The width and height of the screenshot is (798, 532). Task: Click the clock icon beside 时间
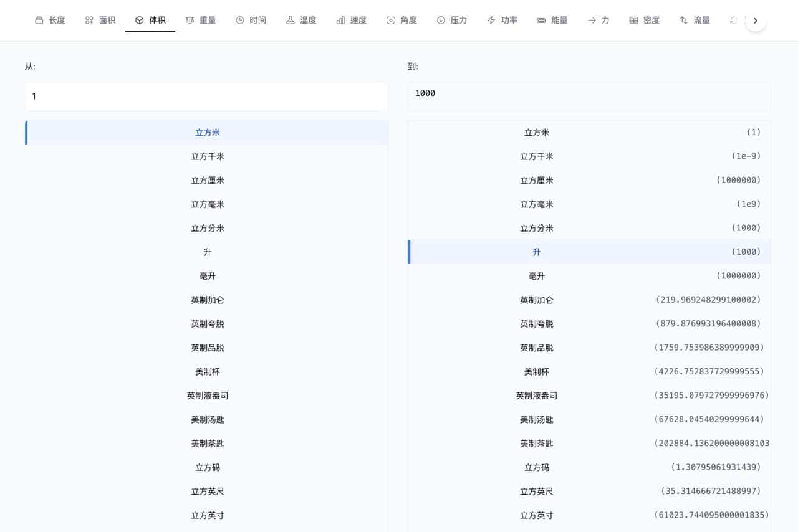pyautogui.click(x=240, y=21)
